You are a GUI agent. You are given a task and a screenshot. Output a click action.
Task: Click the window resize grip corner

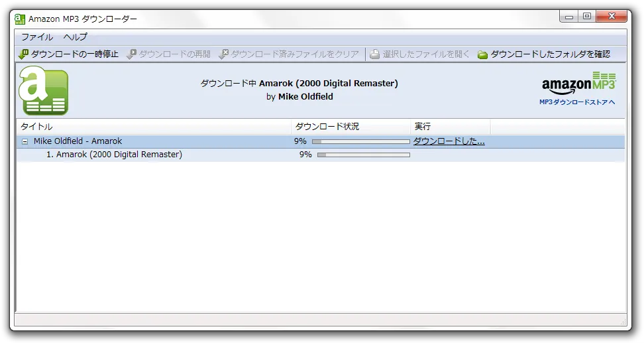623,322
